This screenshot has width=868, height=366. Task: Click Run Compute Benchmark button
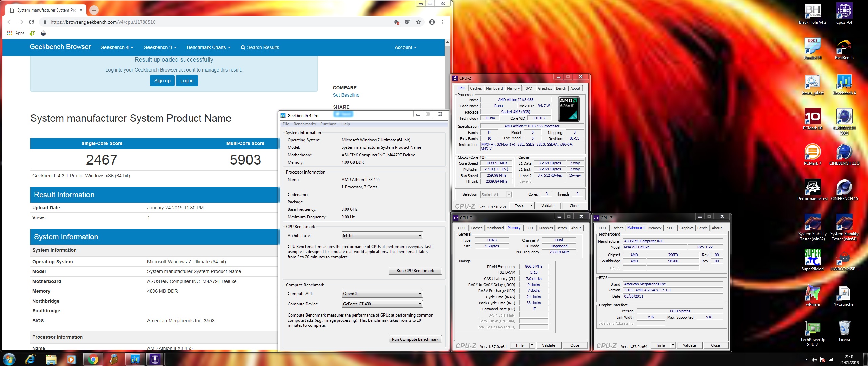coord(415,339)
